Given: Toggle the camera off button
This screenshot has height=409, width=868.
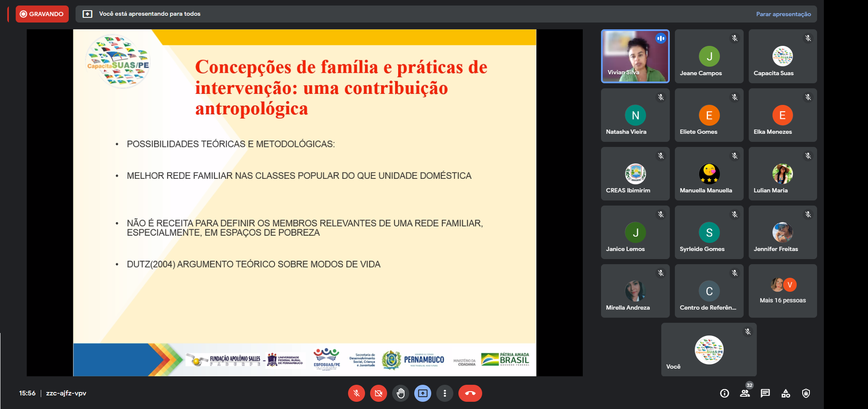Looking at the screenshot, I should pos(378,393).
